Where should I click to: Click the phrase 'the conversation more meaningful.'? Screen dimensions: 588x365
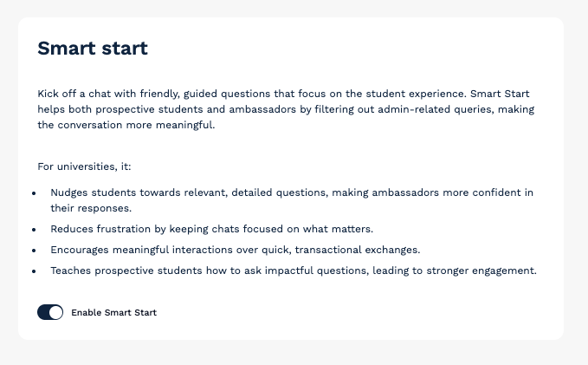point(126,125)
